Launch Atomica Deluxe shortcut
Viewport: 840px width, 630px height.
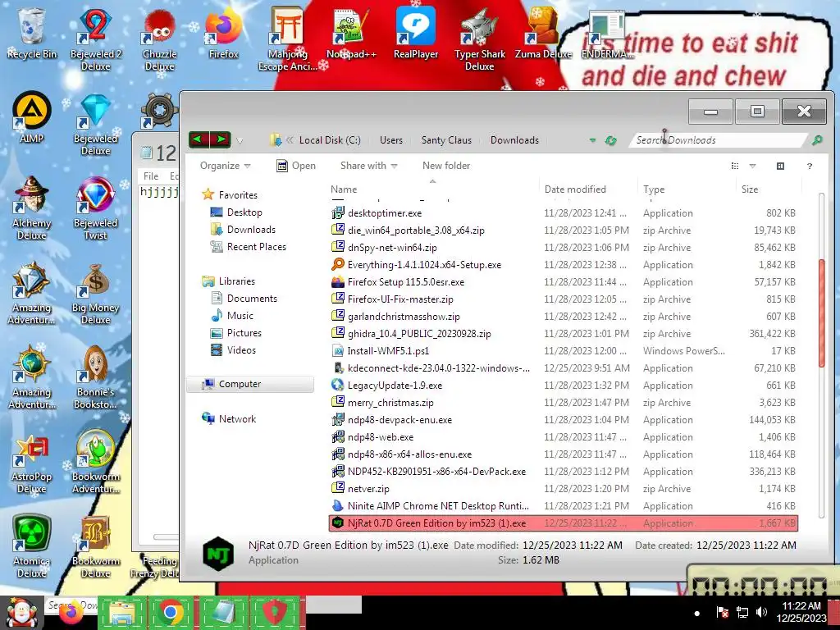tap(32, 546)
